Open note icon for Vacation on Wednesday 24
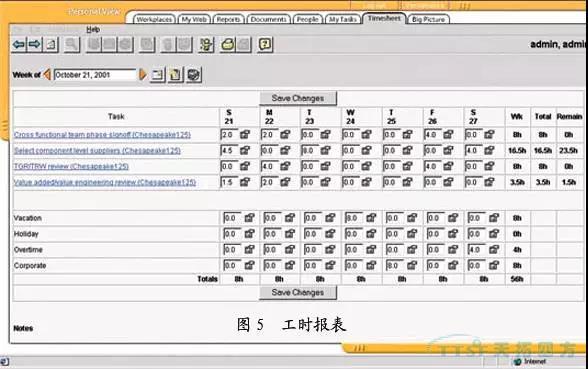 coord(371,218)
